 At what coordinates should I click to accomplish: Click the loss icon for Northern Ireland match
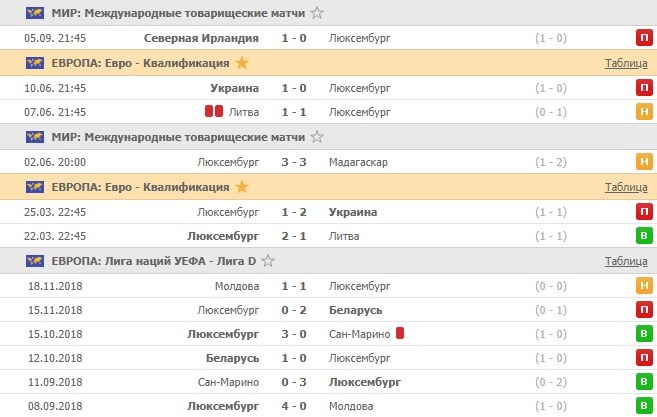point(645,38)
